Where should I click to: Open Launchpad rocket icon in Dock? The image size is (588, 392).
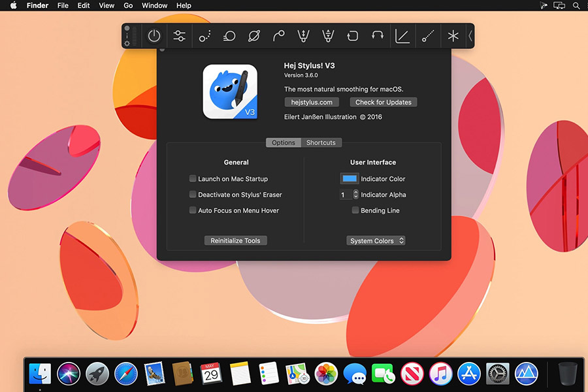pyautogui.click(x=97, y=374)
